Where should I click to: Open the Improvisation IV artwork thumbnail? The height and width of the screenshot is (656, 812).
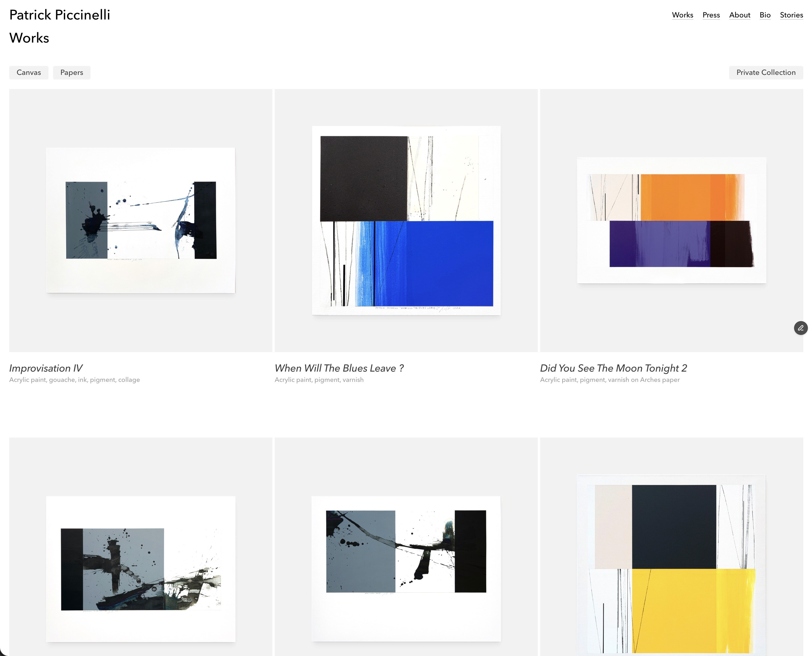pos(141,220)
